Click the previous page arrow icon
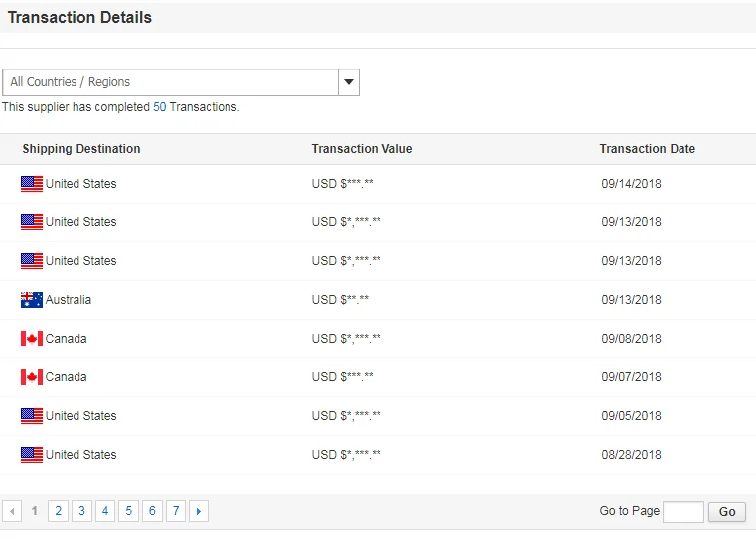Viewport: 756px width, 552px height. point(12,511)
